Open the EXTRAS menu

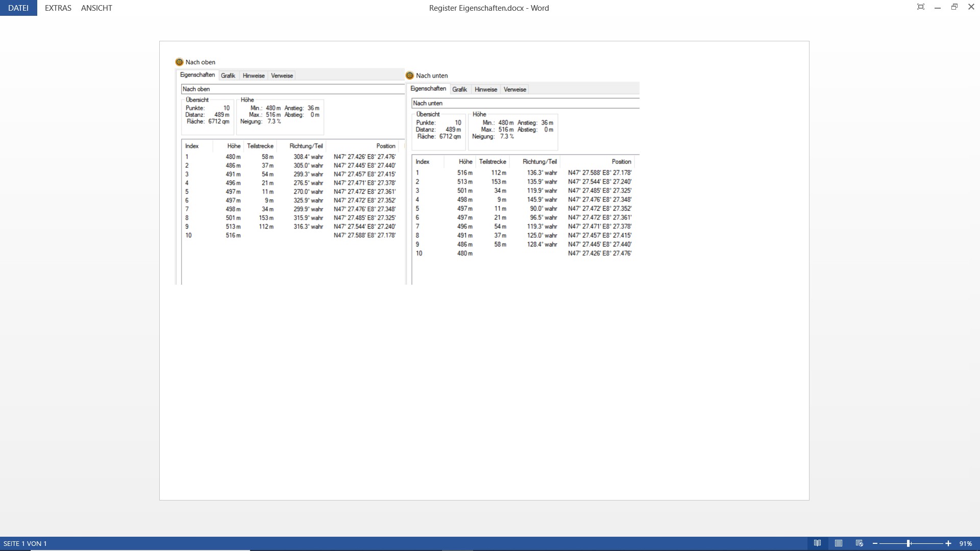pyautogui.click(x=58, y=8)
